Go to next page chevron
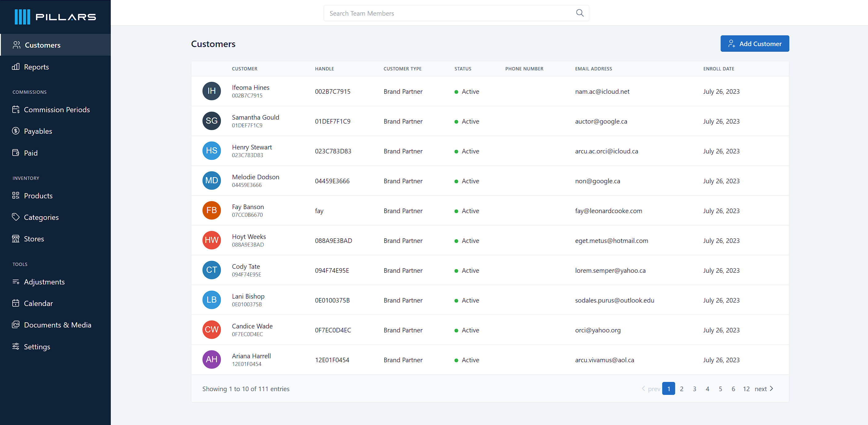868x425 pixels. tap(771, 389)
